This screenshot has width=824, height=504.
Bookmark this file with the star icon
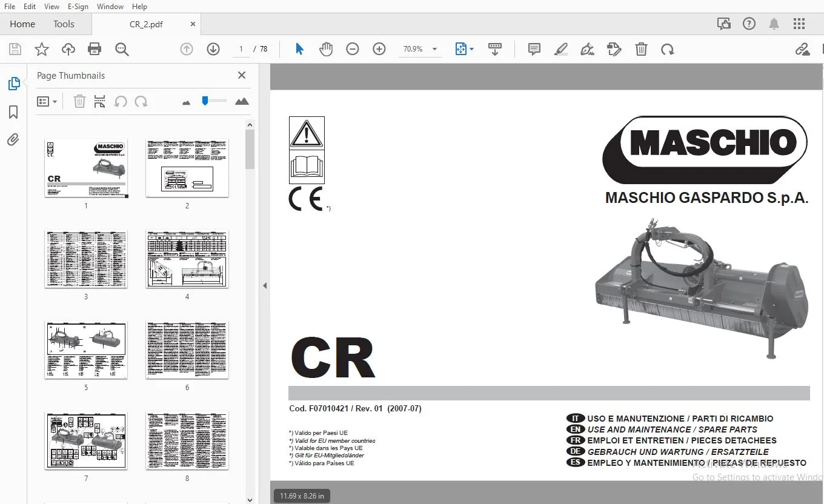coord(42,49)
